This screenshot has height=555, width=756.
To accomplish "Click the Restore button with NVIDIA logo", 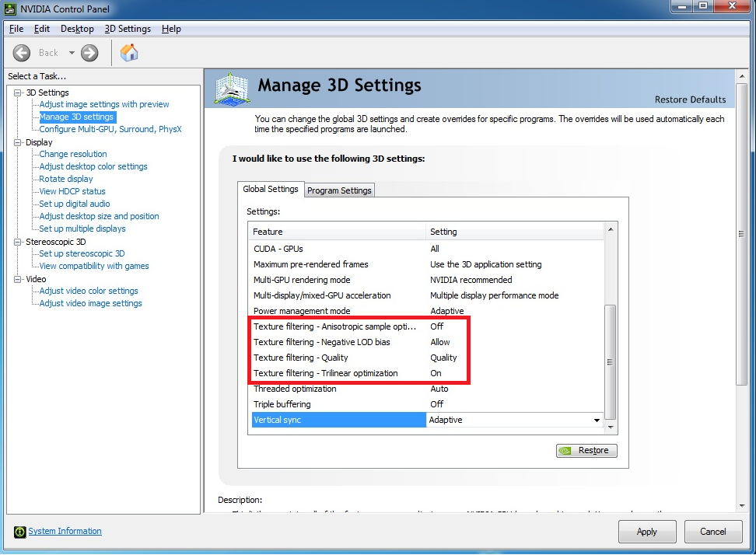I will (586, 451).
